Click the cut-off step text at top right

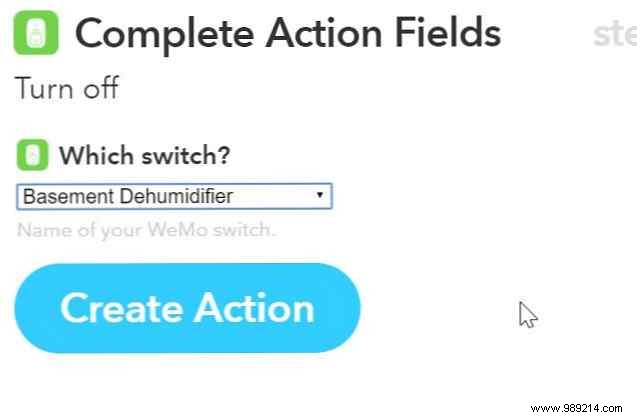click(x=614, y=34)
